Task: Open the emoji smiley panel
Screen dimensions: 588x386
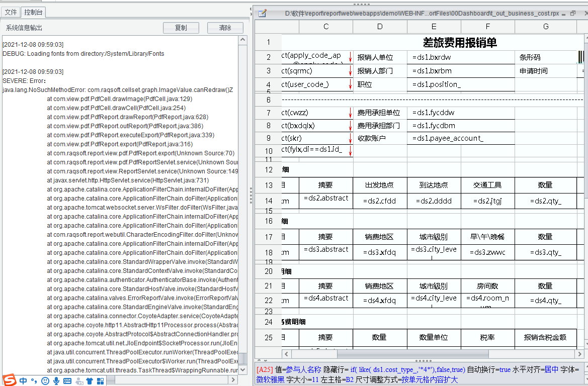Action: [x=45, y=381]
